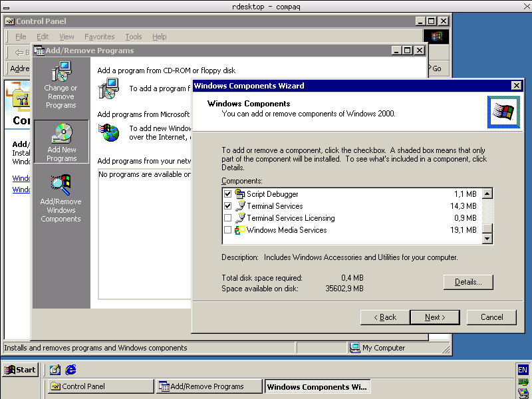Image resolution: width=532 pixels, height=399 pixels.
Task: Launch Internet Explorer from quick launch
Action: pyautogui.click(x=70, y=370)
